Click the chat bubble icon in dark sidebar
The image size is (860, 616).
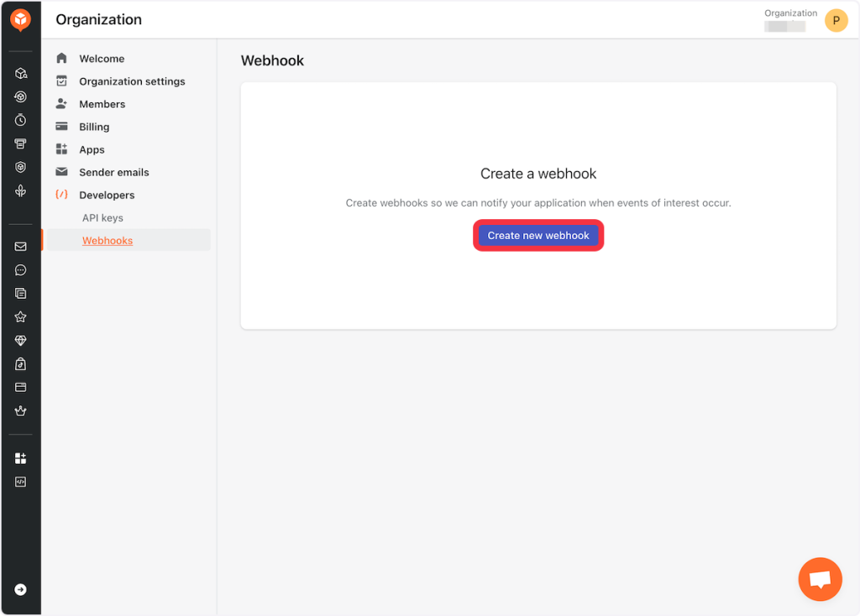pos(20,270)
